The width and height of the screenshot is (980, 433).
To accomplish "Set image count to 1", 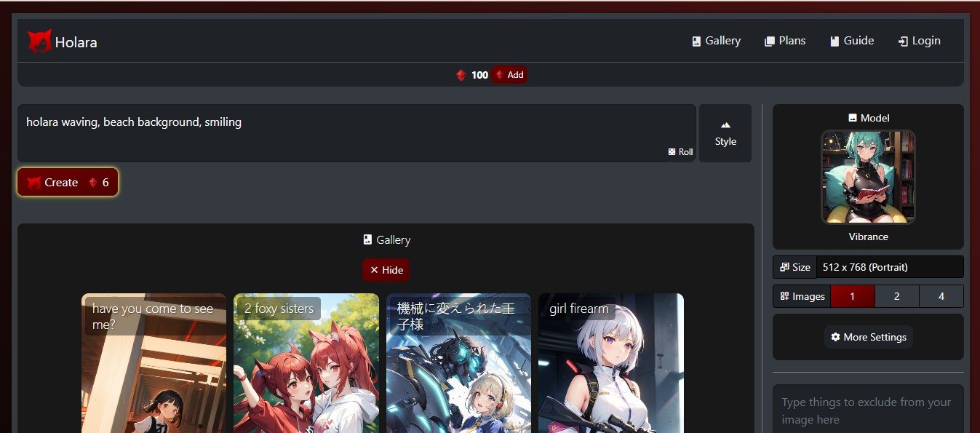I will coord(852,296).
